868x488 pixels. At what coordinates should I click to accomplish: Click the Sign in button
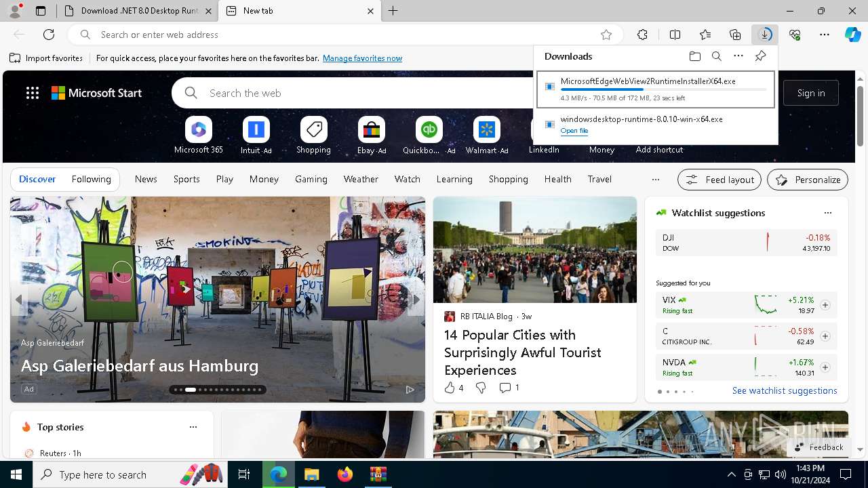pos(811,93)
